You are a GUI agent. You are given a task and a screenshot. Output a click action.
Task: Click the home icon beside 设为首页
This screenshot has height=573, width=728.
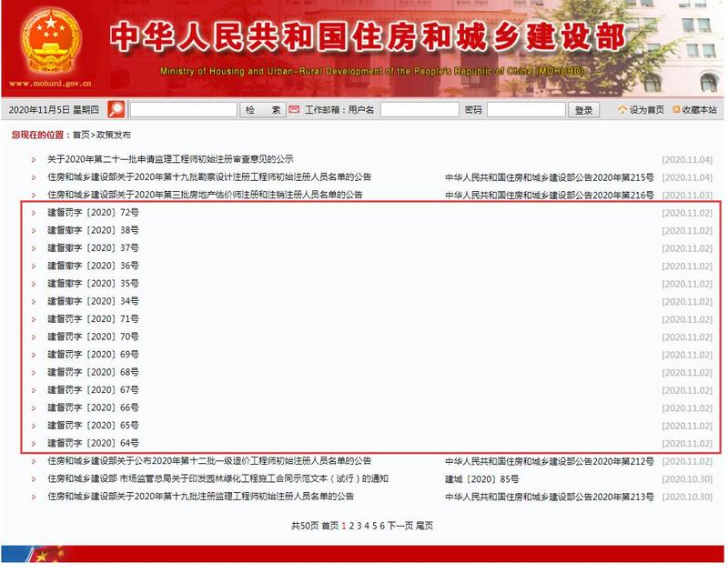(x=622, y=109)
